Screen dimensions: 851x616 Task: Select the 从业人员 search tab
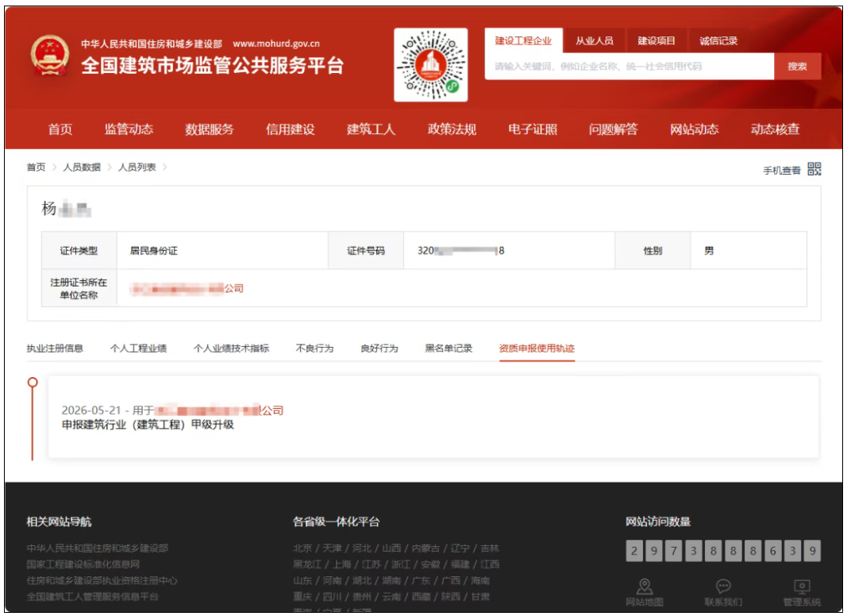(595, 40)
